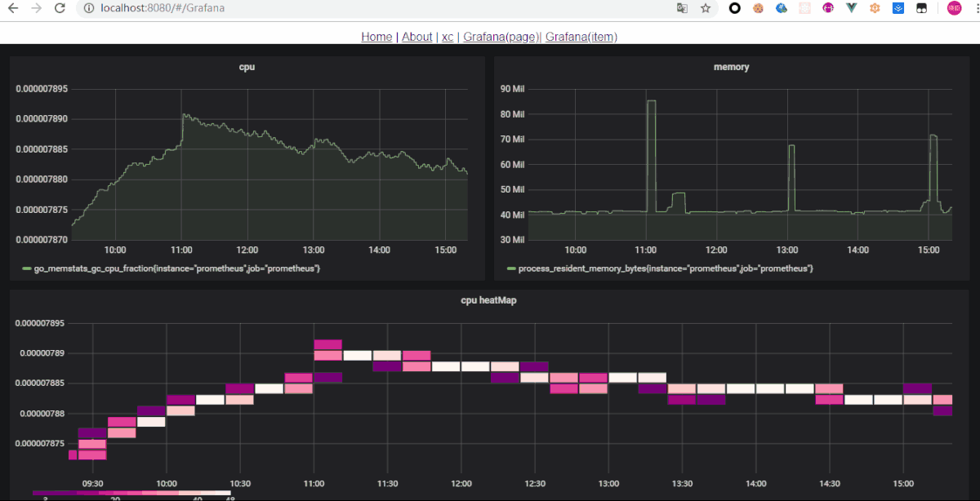Bookmark this page with the star icon

click(706, 8)
